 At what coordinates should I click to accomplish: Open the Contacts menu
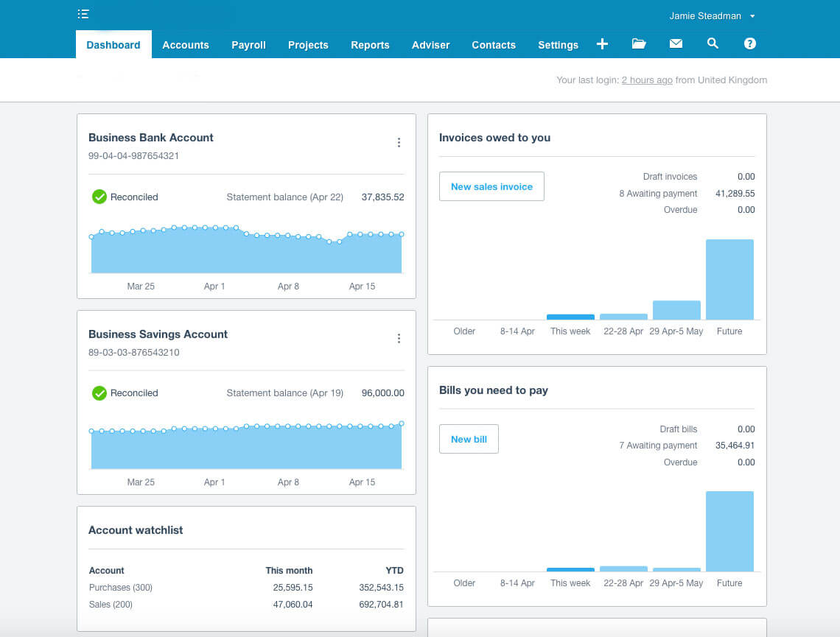pyautogui.click(x=494, y=45)
